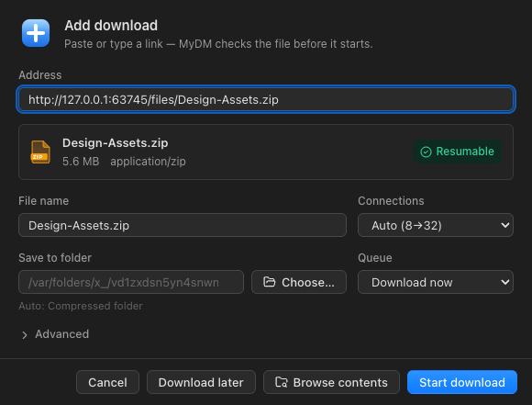Click the Auto: Compressed folder hint
This screenshot has height=405, width=532.
(x=81, y=306)
